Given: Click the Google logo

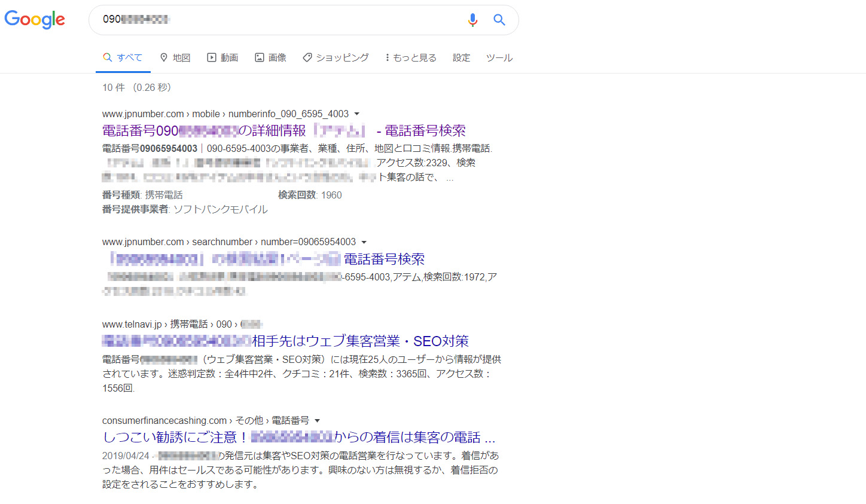Looking at the screenshot, I should (x=35, y=19).
